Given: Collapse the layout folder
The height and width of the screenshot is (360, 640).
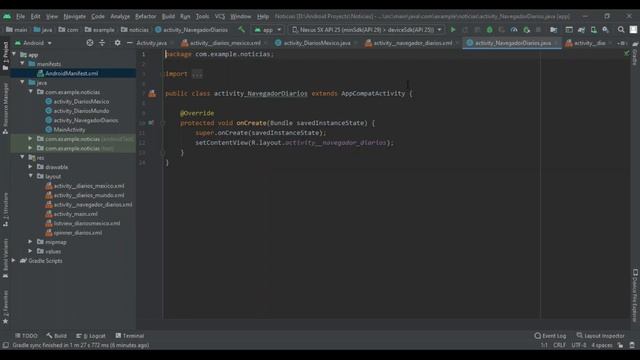Looking at the screenshot, I should [30, 176].
